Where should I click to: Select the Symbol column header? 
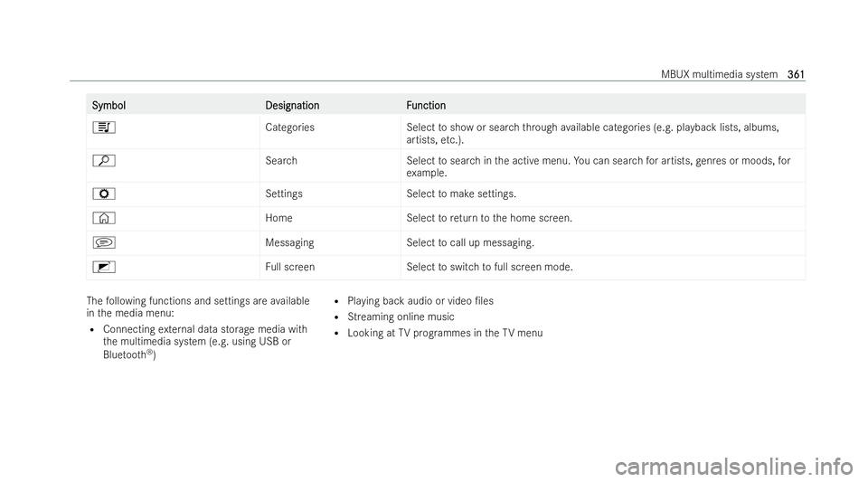tap(109, 105)
